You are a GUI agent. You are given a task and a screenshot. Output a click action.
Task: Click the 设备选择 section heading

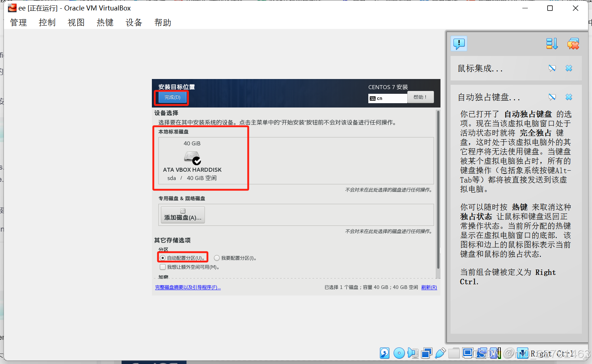click(x=166, y=113)
